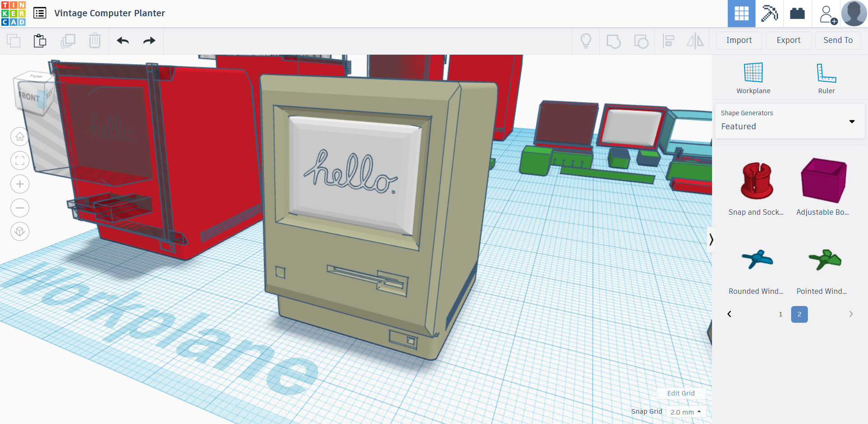Open the Tinkercad home logo
The image size is (868, 424).
14,14
